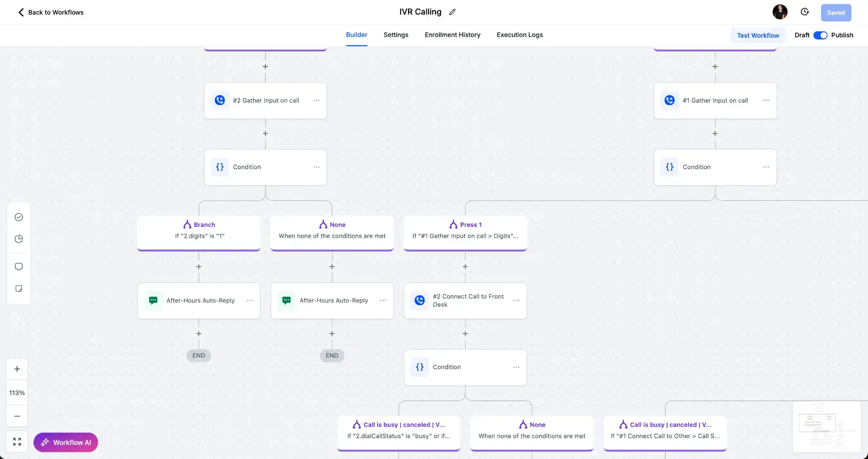868x459 pixels.
Task: Open three-dot menu on #2 Connect Call to Front Desk
Action: (516, 300)
